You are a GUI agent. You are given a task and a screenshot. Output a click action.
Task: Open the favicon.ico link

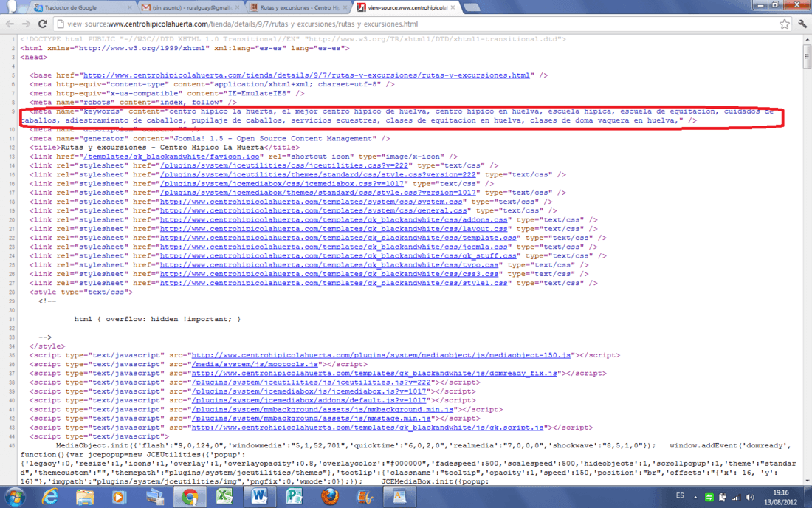tap(171, 157)
